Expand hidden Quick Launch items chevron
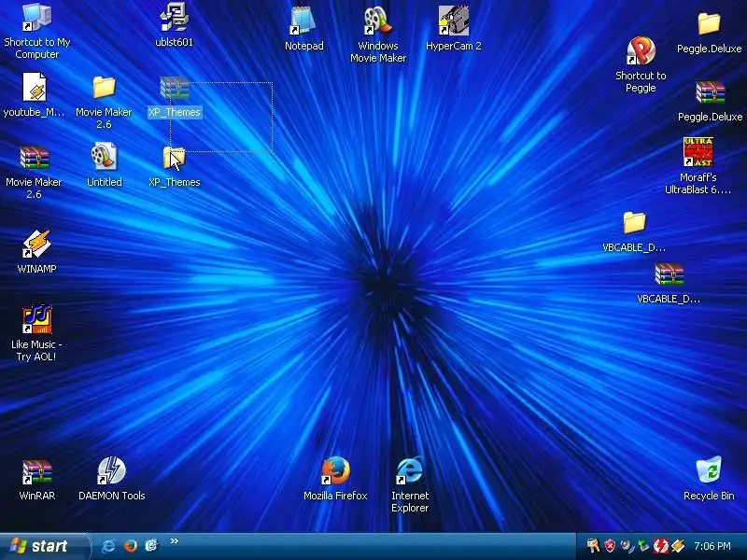747x560 pixels. click(175, 541)
